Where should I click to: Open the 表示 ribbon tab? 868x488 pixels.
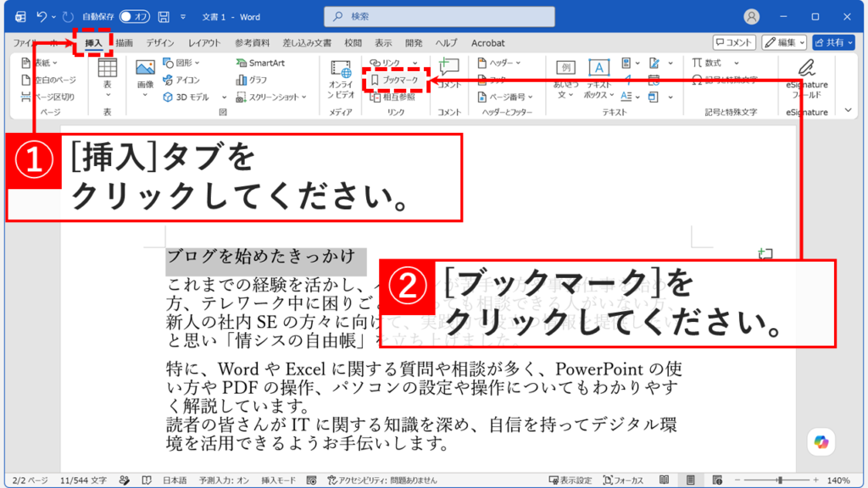383,42
